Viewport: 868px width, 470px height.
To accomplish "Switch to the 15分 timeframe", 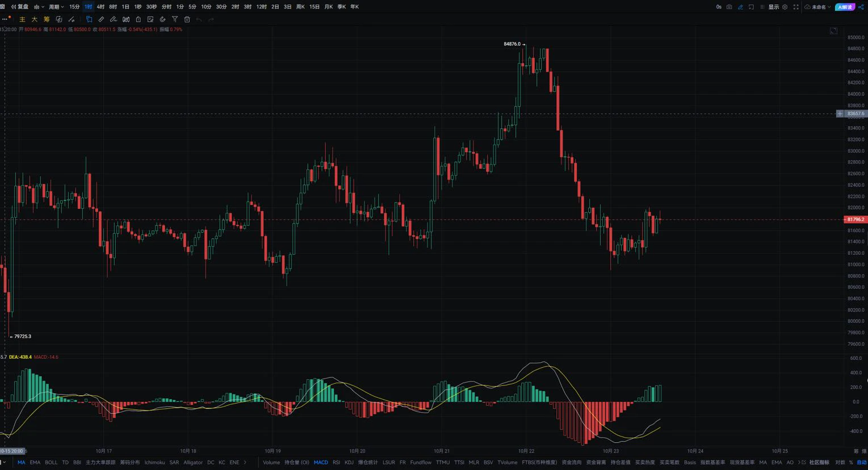I will click(x=74, y=7).
